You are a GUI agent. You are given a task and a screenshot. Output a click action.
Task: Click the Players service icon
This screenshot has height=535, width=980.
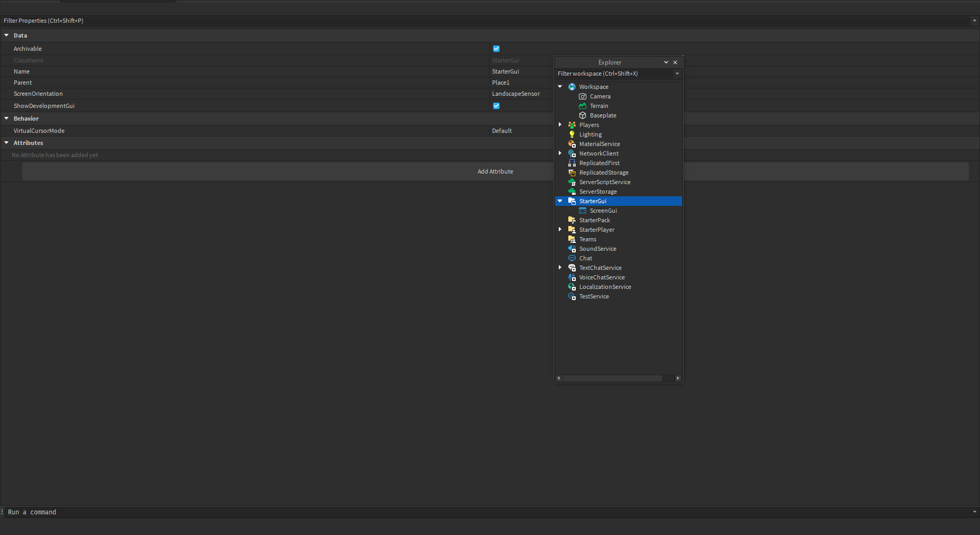(571, 125)
